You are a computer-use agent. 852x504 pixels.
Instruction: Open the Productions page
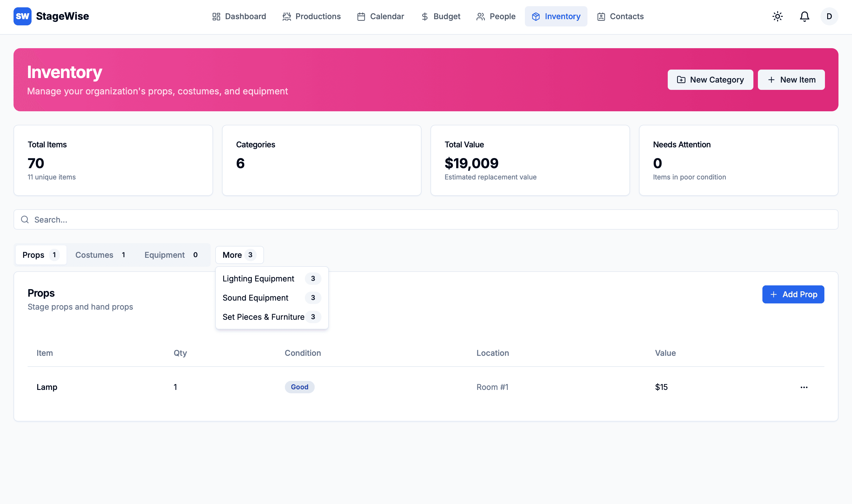point(311,16)
